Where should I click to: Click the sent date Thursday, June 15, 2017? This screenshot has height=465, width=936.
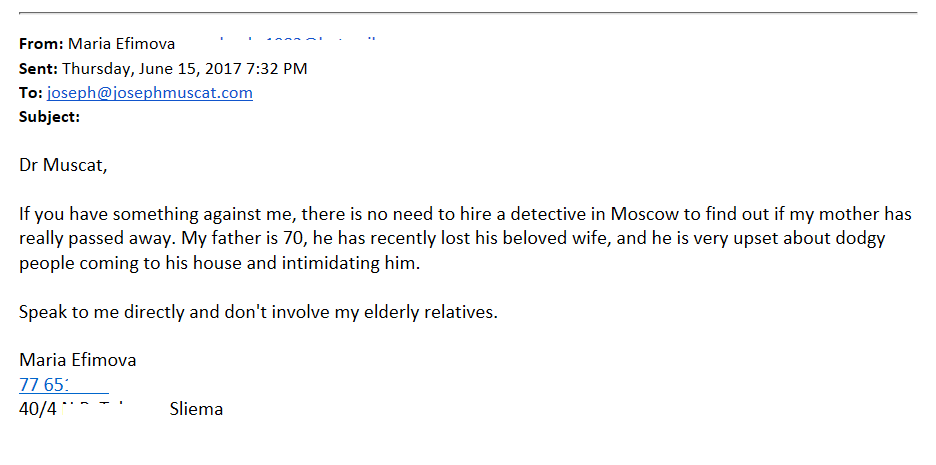pos(152,69)
